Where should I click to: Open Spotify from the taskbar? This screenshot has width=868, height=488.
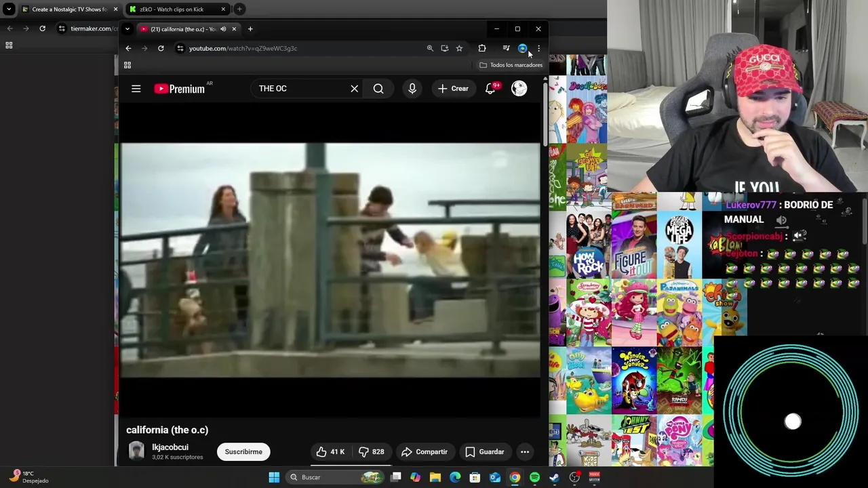[x=534, y=477]
